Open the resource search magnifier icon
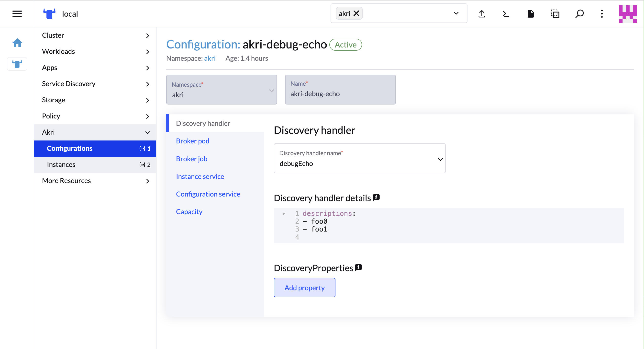 (579, 14)
